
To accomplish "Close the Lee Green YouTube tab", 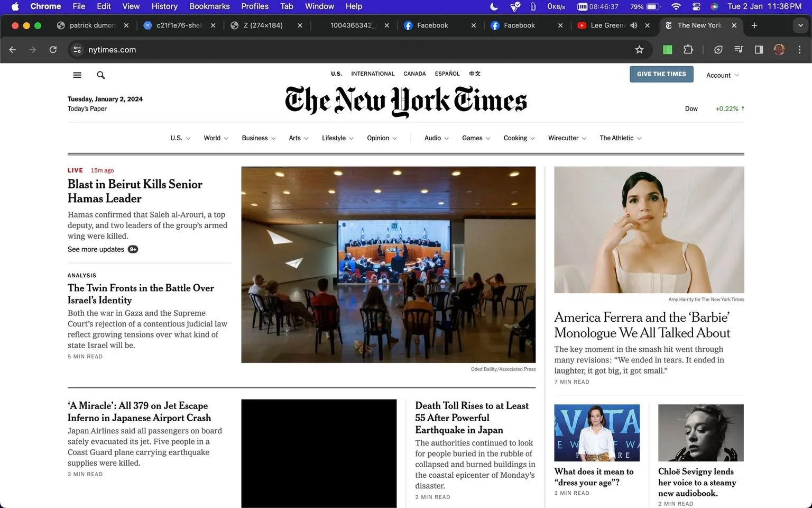I will [647, 25].
